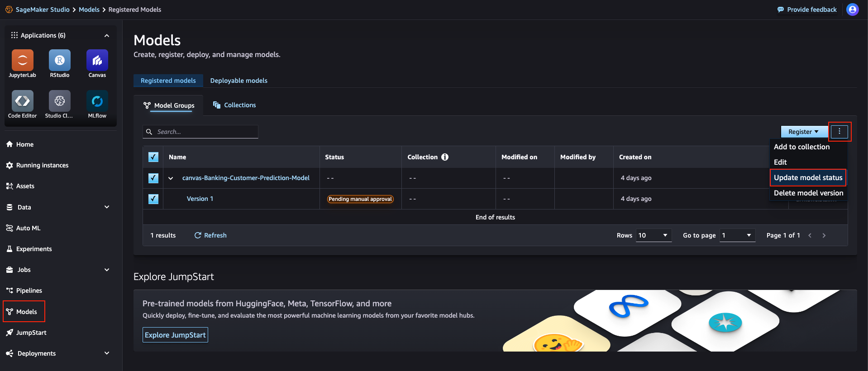Go to the previous results page arrow
This screenshot has height=371, width=868.
[x=810, y=235]
